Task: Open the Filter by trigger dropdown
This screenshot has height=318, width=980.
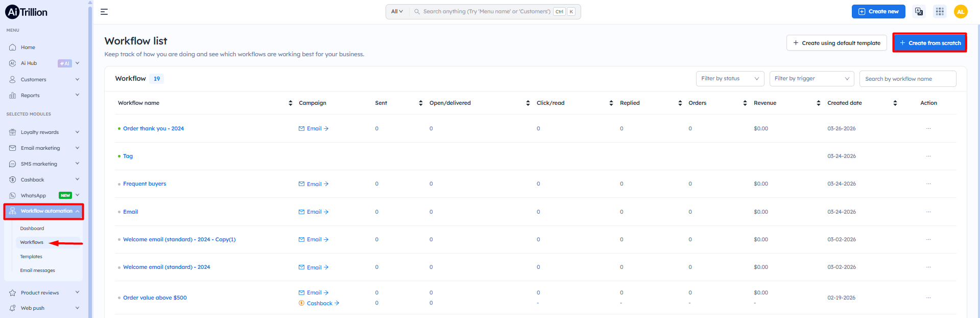Action: pos(811,79)
